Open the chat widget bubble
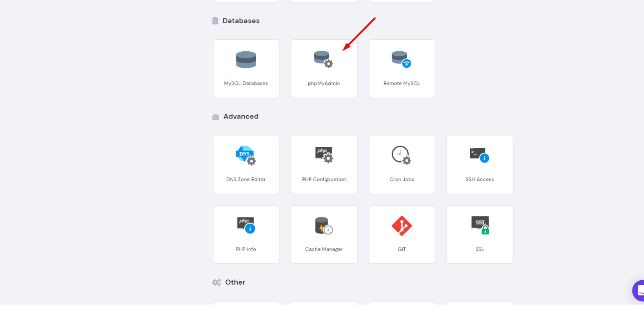This screenshot has width=644, height=309. 638,291
